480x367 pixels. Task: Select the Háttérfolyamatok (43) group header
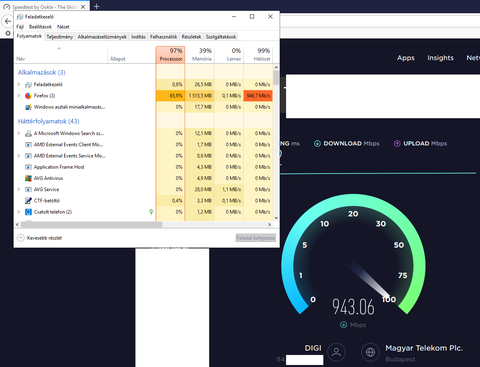49,121
